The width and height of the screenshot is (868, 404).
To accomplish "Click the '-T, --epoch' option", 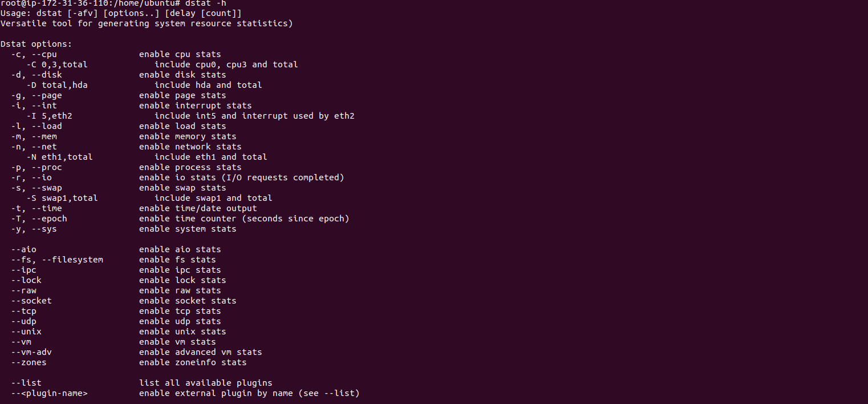I will click(39, 219).
